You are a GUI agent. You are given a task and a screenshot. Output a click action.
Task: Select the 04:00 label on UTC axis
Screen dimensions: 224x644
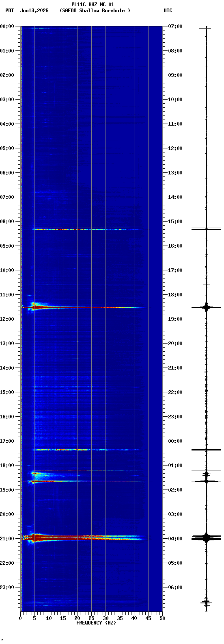(x=175, y=539)
